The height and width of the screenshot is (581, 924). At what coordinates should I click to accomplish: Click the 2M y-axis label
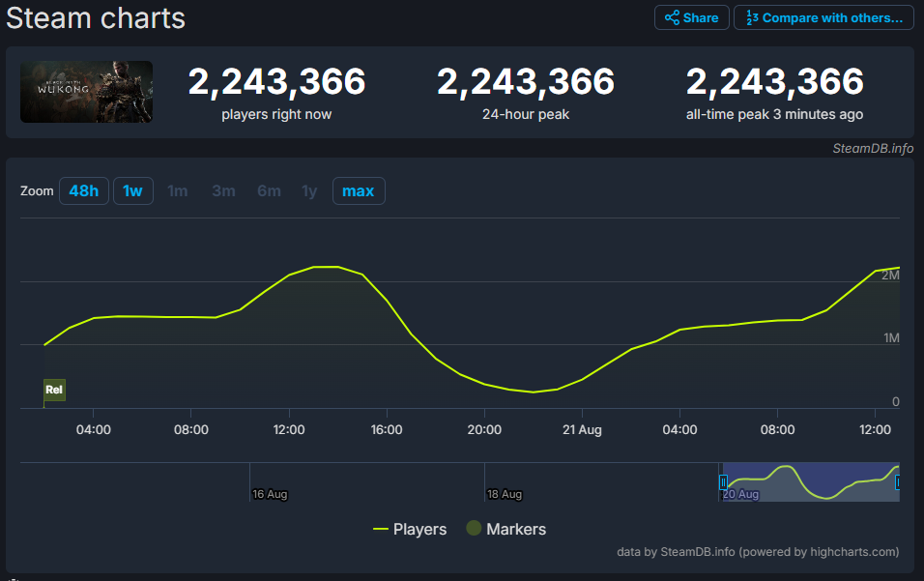click(890, 276)
